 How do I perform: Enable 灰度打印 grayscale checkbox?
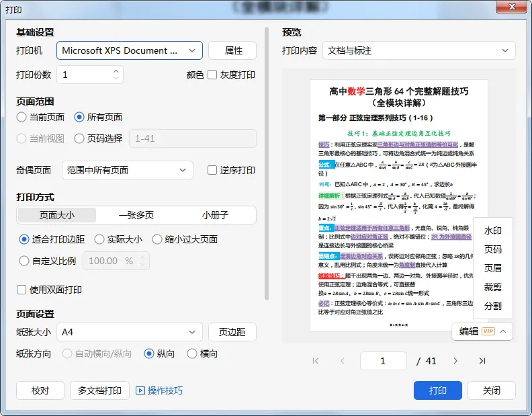point(212,75)
